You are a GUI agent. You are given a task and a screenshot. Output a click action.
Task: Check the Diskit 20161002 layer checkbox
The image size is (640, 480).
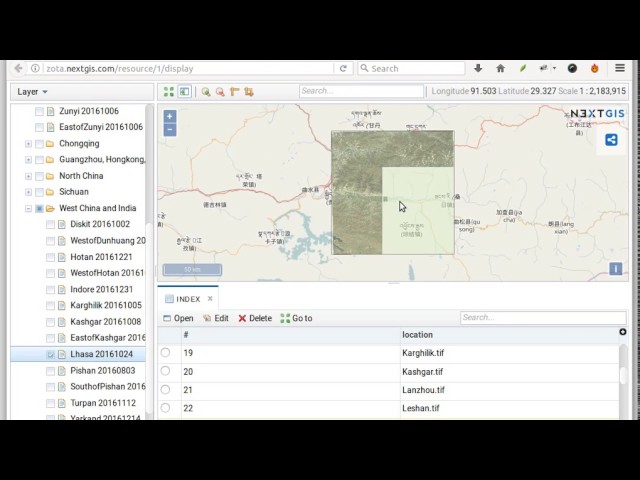click(x=50, y=224)
